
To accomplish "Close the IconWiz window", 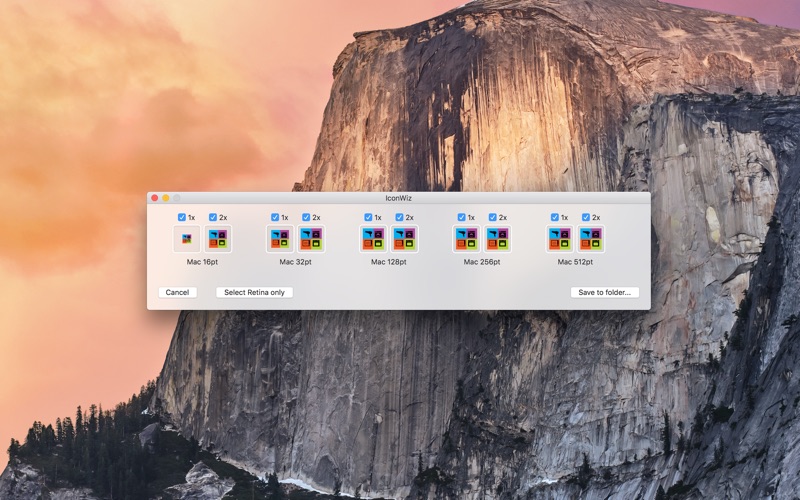I will (155, 198).
